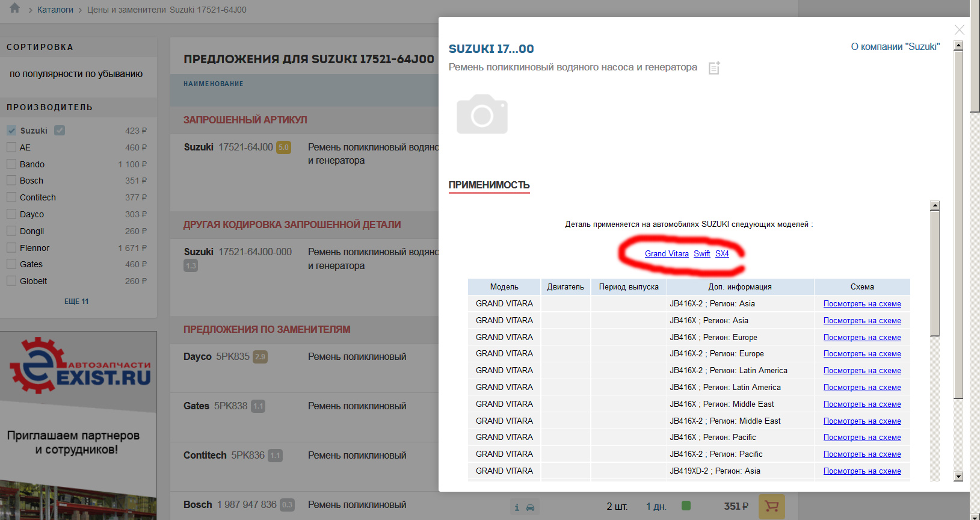Viewport: 980px width, 520px height.
Task: Click the home icon in breadcrumbs
Action: (x=15, y=8)
